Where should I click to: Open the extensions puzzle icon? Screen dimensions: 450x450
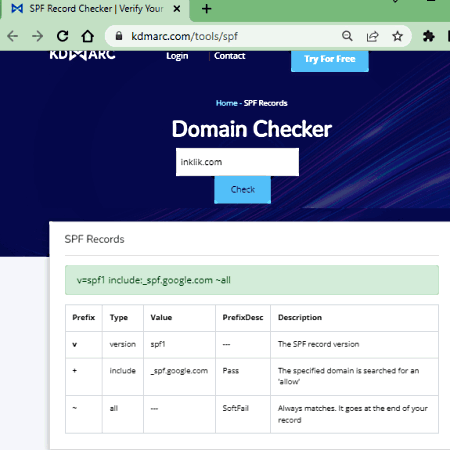click(429, 36)
